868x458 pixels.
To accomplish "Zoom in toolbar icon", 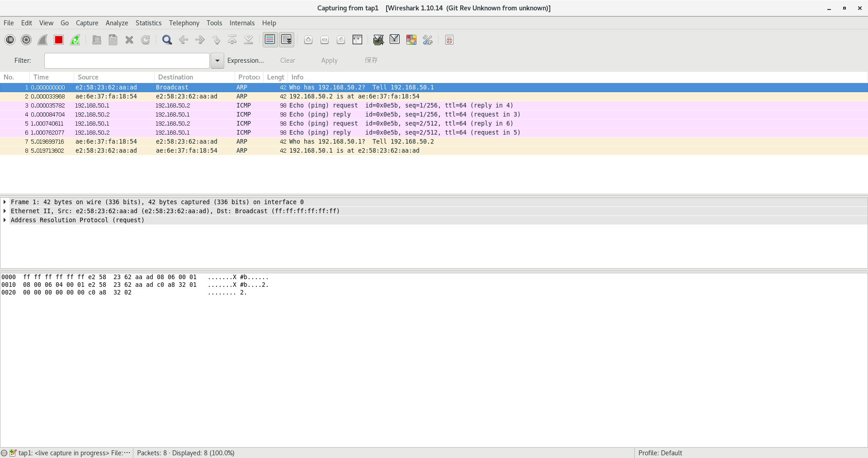I will point(308,40).
